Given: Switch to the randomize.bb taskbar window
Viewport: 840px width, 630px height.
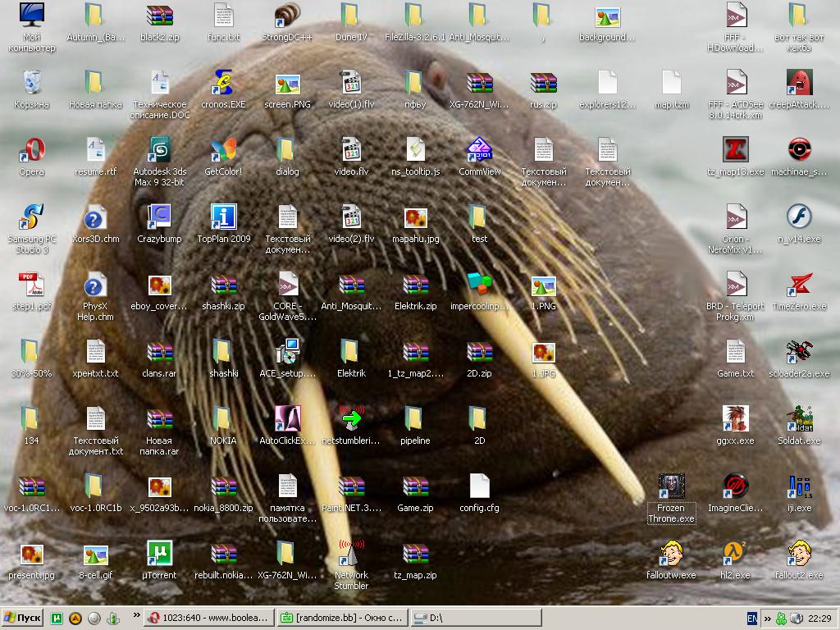Looking at the screenshot, I should coord(341,618).
